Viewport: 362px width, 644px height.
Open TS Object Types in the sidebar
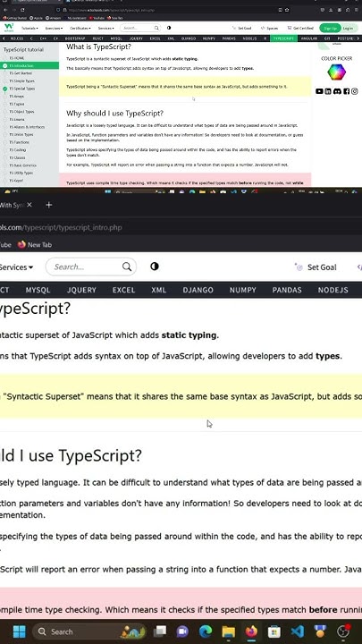[x=21, y=111]
